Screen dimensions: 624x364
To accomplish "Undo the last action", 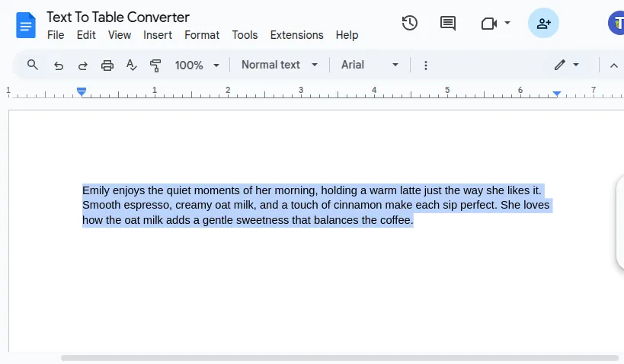I will (x=59, y=65).
